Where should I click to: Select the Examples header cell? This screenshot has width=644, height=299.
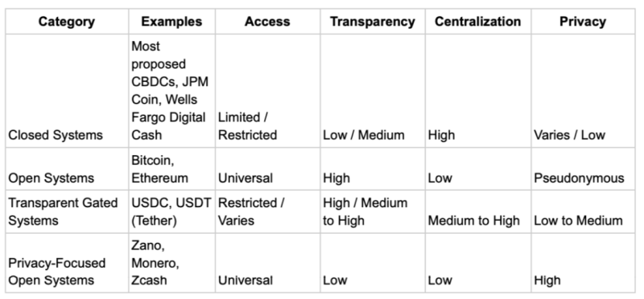coord(171,22)
